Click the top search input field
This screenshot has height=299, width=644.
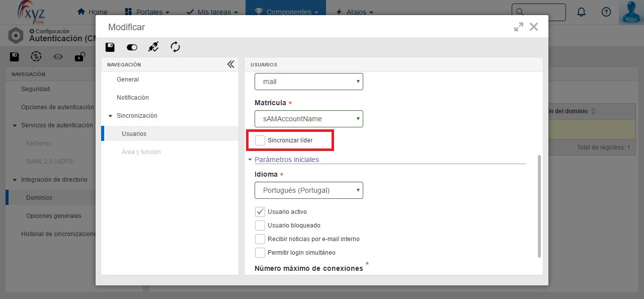point(539,12)
